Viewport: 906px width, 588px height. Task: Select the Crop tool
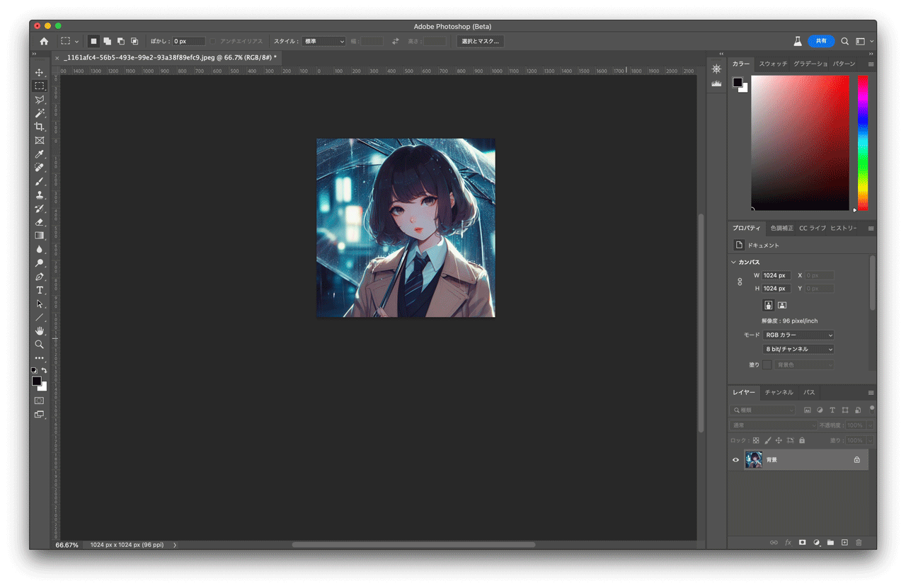pyautogui.click(x=40, y=126)
